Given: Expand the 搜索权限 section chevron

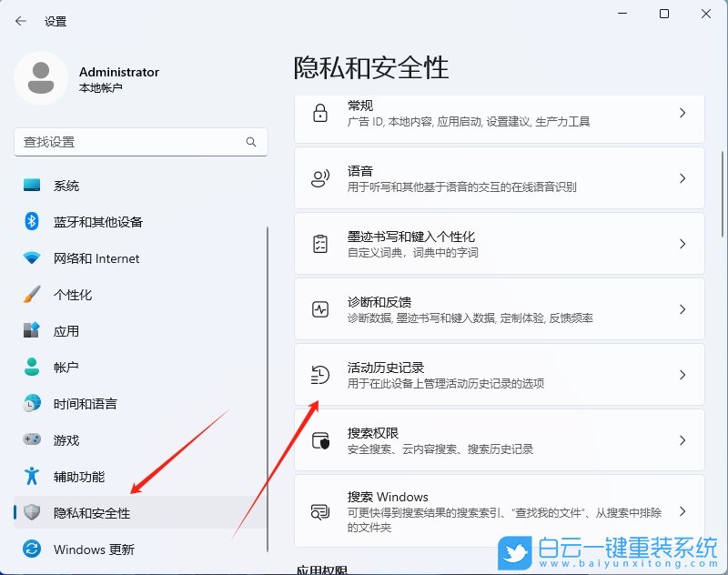Looking at the screenshot, I should (x=683, y=440).
